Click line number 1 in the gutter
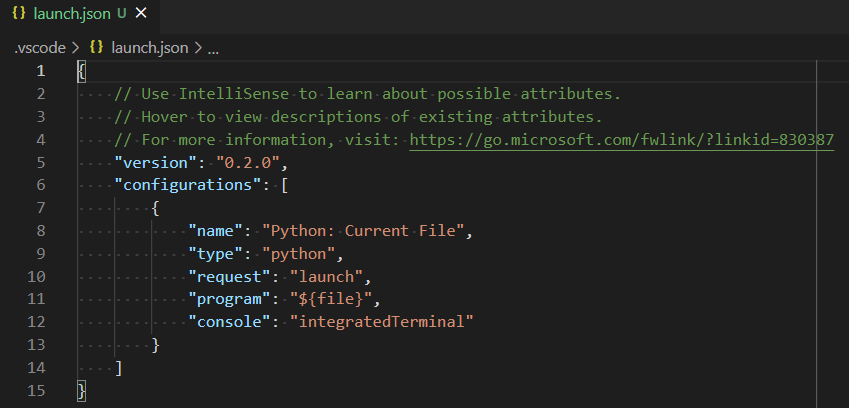This screenshot has height=408, width=849. tap(41, 71)
